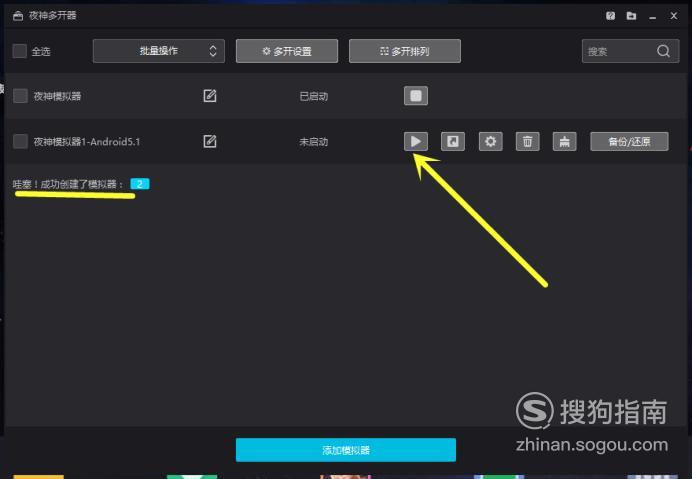Image resolution: width=692 pixels, height=479 pixels.
Task: Open the help icon in the title bar
Action: (x=610, y=16)
